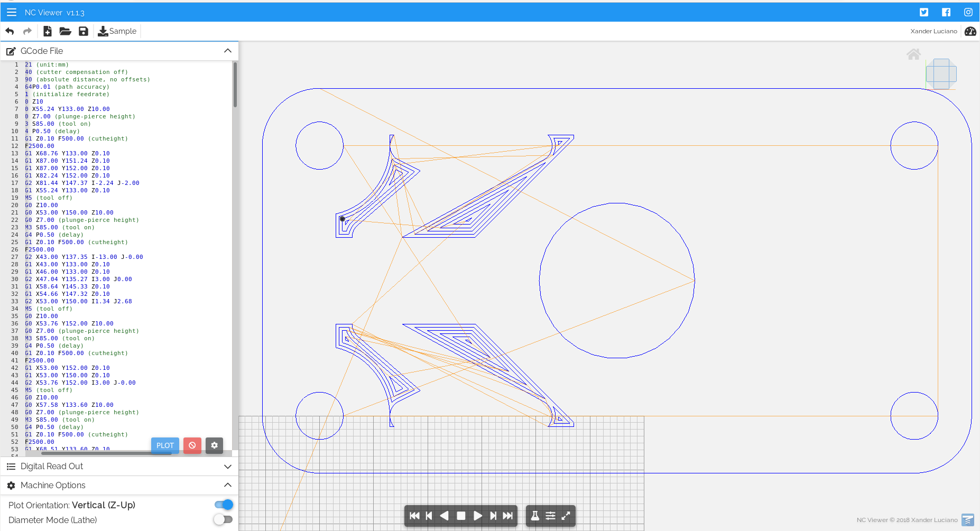Click the vertical scrollbar of the gcode editor
Screen dimensions: 980x531
tap(235, 85)
